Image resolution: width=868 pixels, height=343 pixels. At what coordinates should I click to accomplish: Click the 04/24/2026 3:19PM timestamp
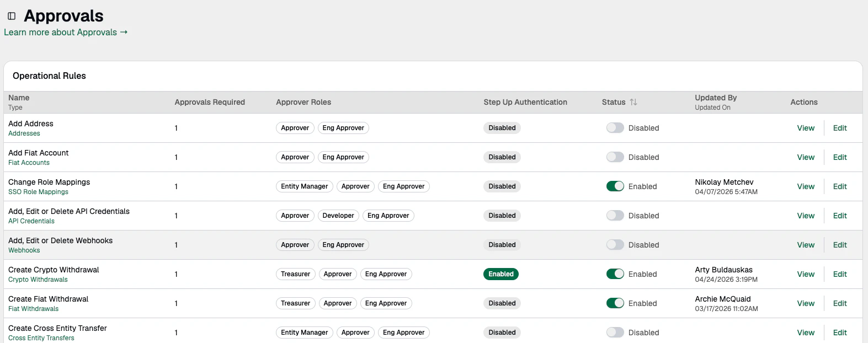[x=726, y=280]
